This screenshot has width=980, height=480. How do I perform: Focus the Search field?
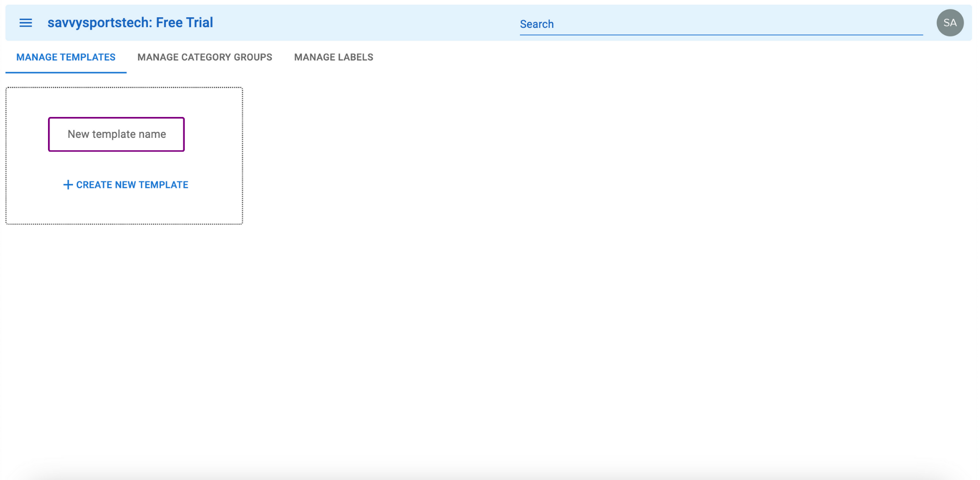[x=721, y=24]
